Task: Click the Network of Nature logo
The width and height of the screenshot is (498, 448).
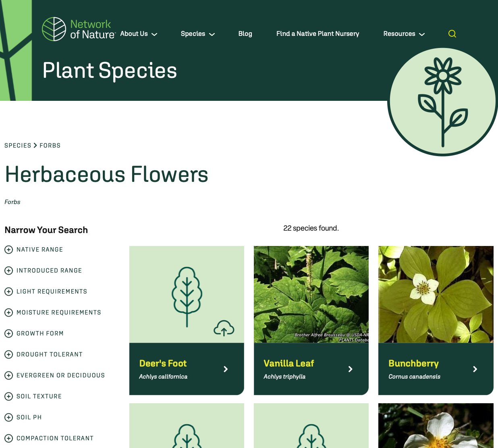Action: point(78,29)
